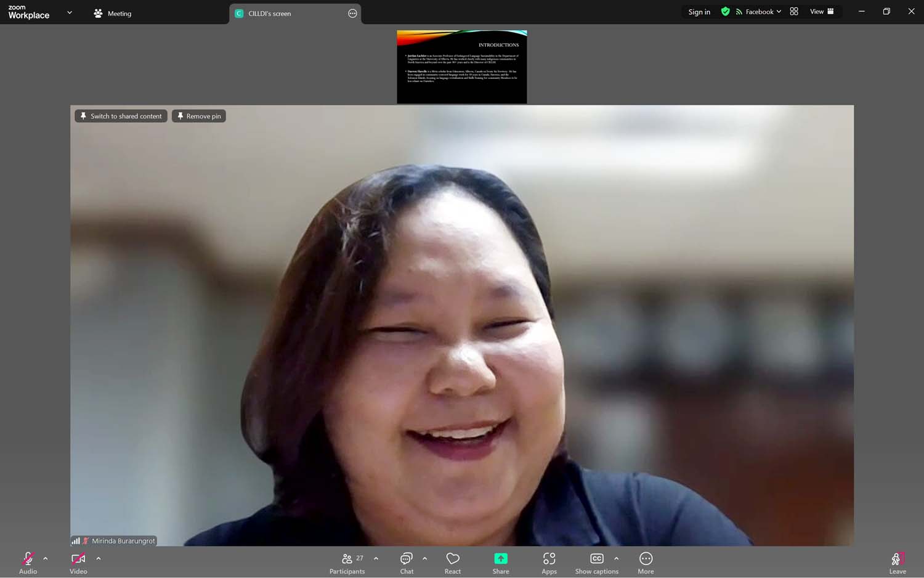Expand audio settings arrow next to Audio

coord(46,559)
